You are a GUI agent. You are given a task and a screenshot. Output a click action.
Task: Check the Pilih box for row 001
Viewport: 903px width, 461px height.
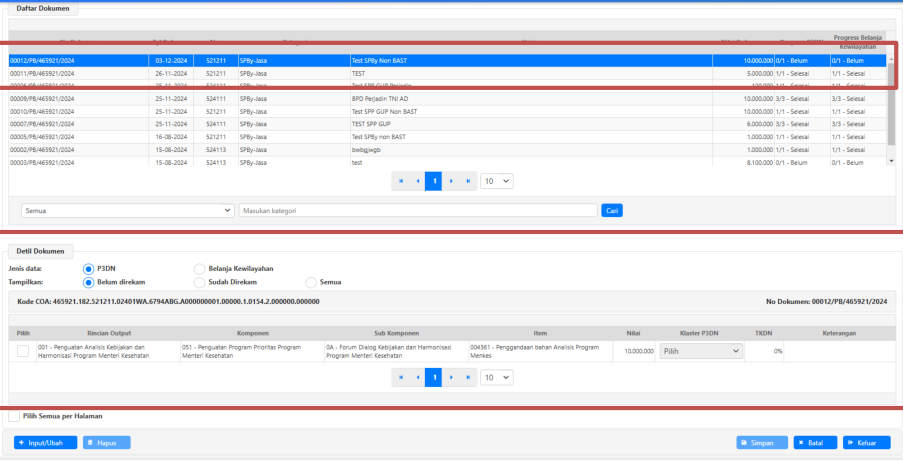(x=23, y=350)
